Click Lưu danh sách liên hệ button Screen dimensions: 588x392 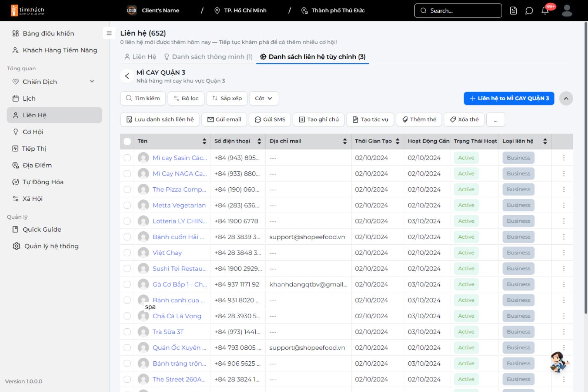tap(160, 120)
